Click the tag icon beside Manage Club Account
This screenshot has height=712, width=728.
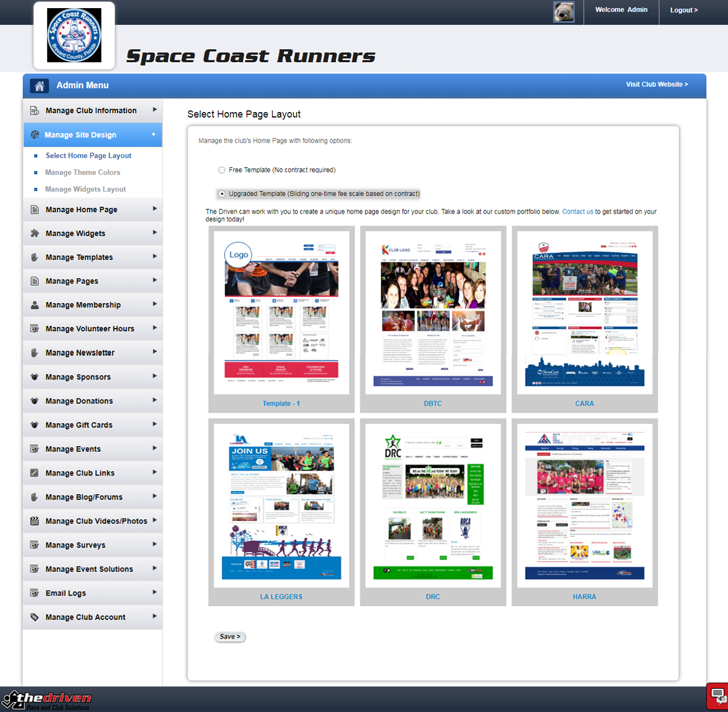35,617
